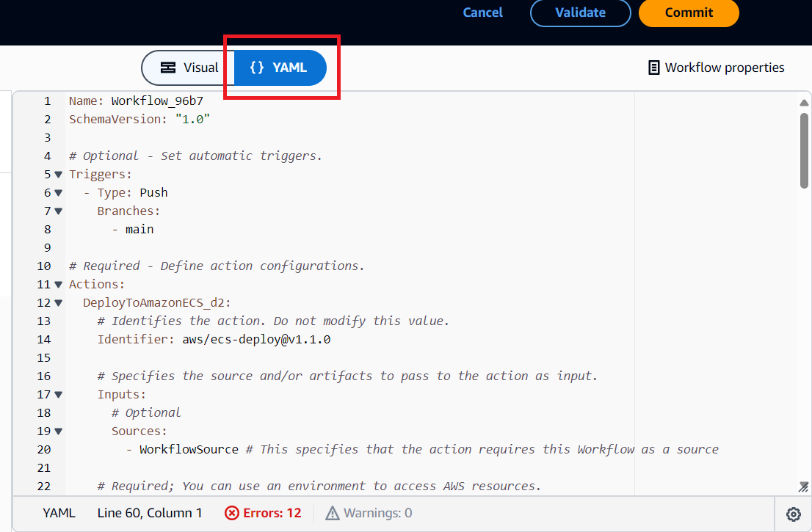Click the main branch entry
Image resolution: width=812 pixels, height=532 pixels.
click(x=139, y=229)
